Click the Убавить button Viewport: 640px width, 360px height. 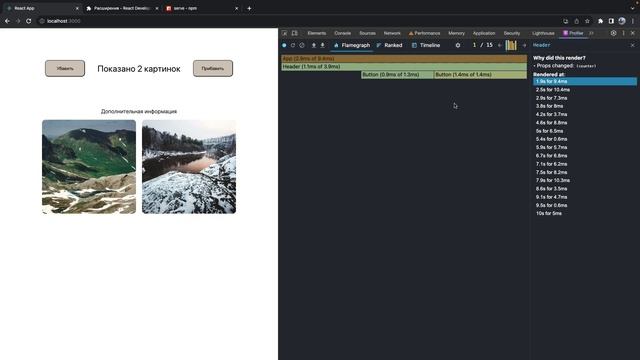click(x=65, y=69)
